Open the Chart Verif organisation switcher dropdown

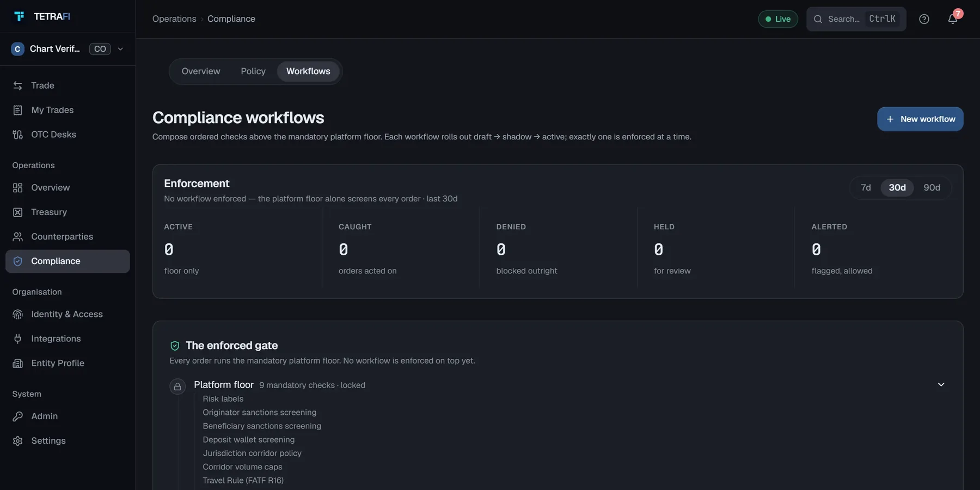coord(68,49)
